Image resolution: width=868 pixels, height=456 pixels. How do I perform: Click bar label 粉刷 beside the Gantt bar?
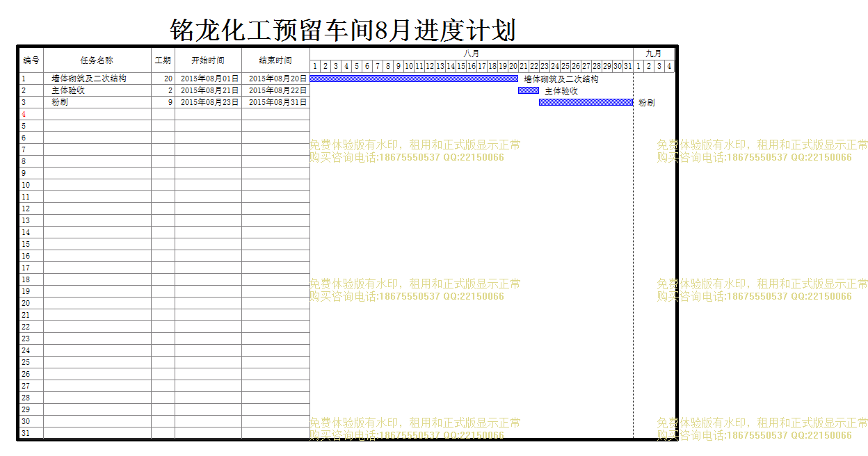point(646,103)
